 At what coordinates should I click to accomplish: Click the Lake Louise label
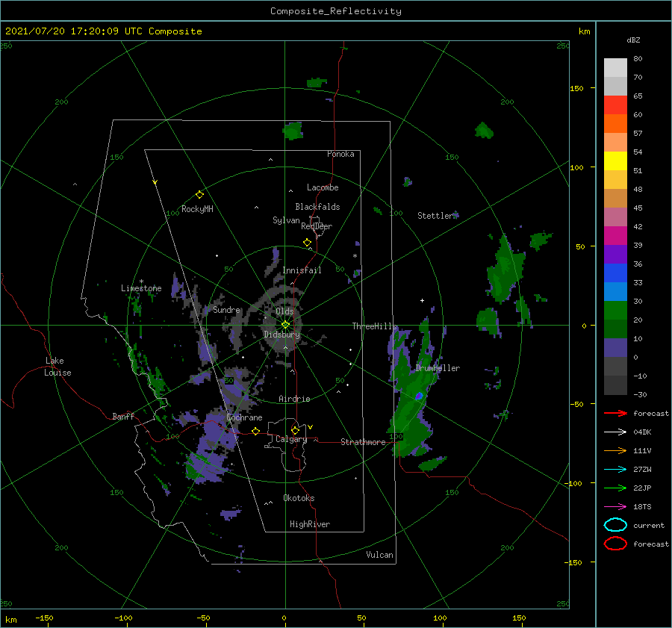coord(57,367)
